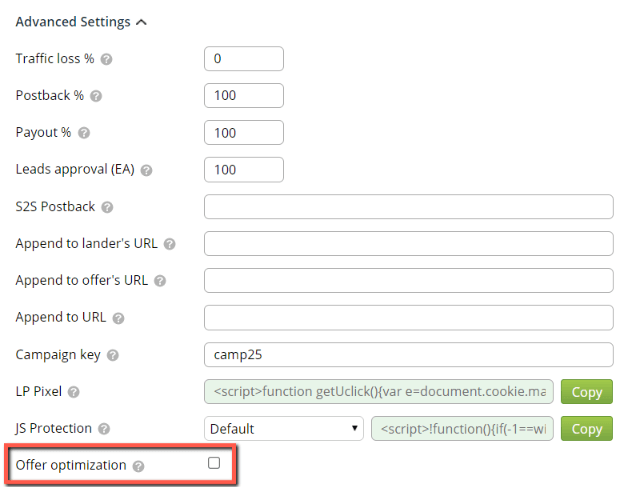This screenshot has height=487, width=634.
Task: Click the Traffic loss % input field
Action: pos(243,59)
